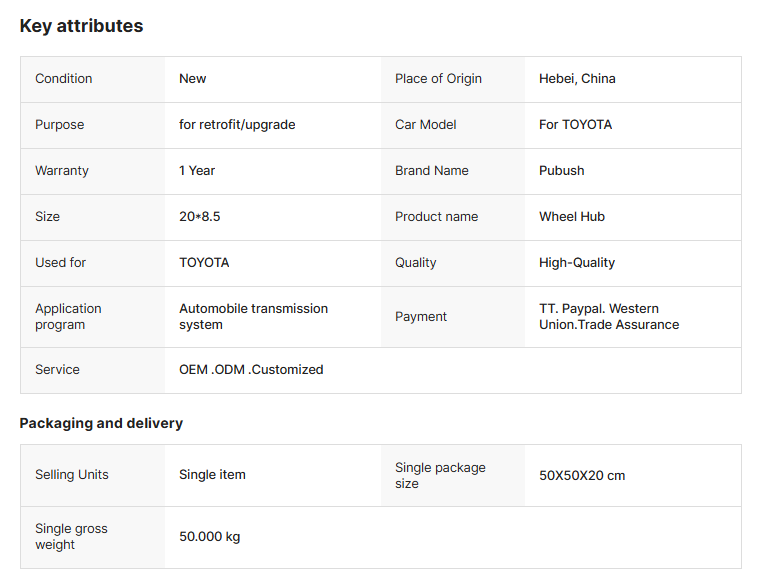Click the 'Wheel Hub' product name
This screenshot has width=760, height=580.
tap(571, 217)
